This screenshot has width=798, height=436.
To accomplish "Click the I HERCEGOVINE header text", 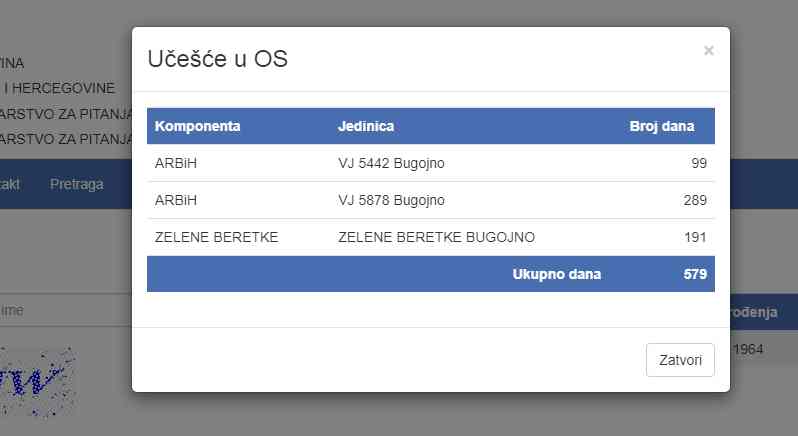I will point(59,88).
